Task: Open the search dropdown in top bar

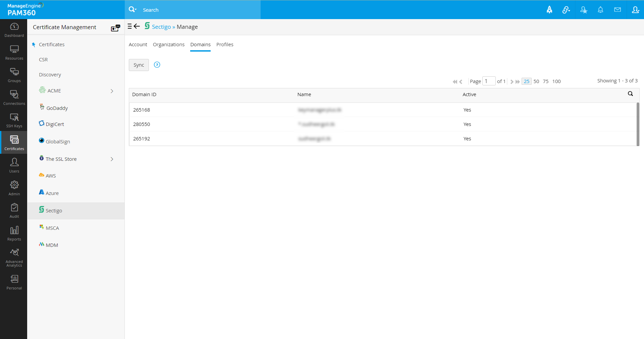Action: (x=133, y=10)
